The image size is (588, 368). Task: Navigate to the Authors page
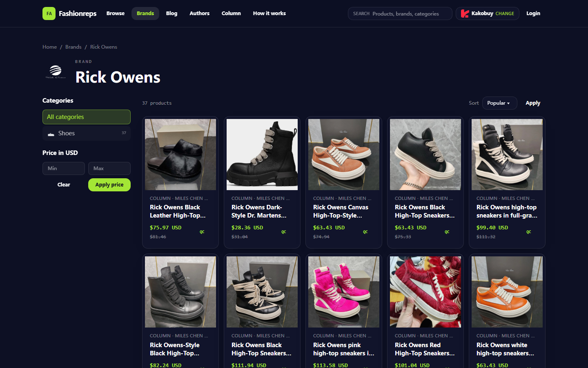click(199, 13)
